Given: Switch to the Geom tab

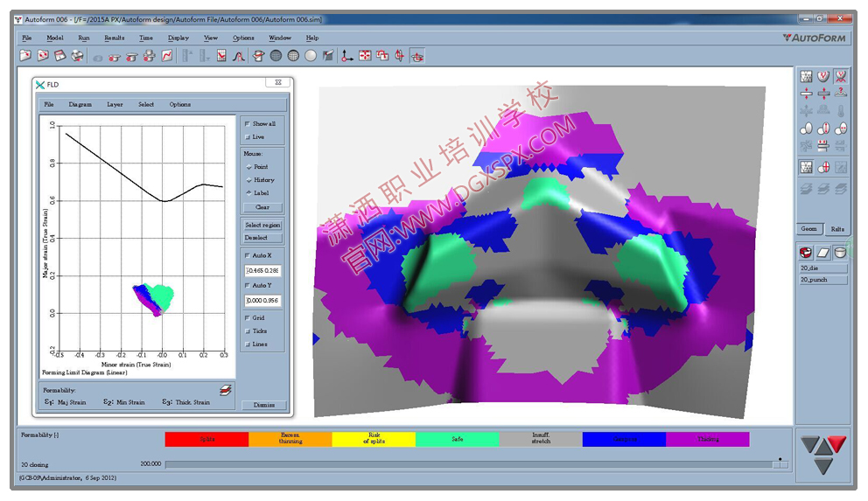Looking at the screenshot, I should (x=808, y=229).
